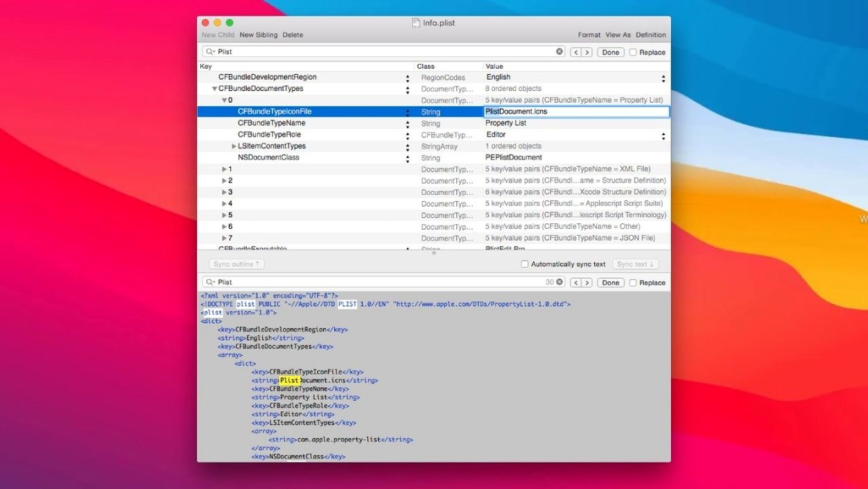Screen dimensions: 868x489
Task: Select the CFBundleTypeName row
Action: [x=434, y=123]
